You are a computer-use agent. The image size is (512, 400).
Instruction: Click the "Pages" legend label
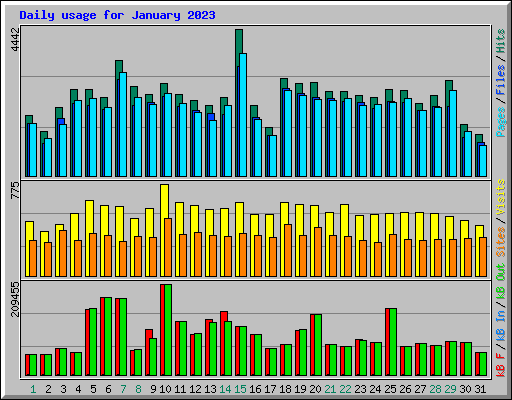coord(501,122)
